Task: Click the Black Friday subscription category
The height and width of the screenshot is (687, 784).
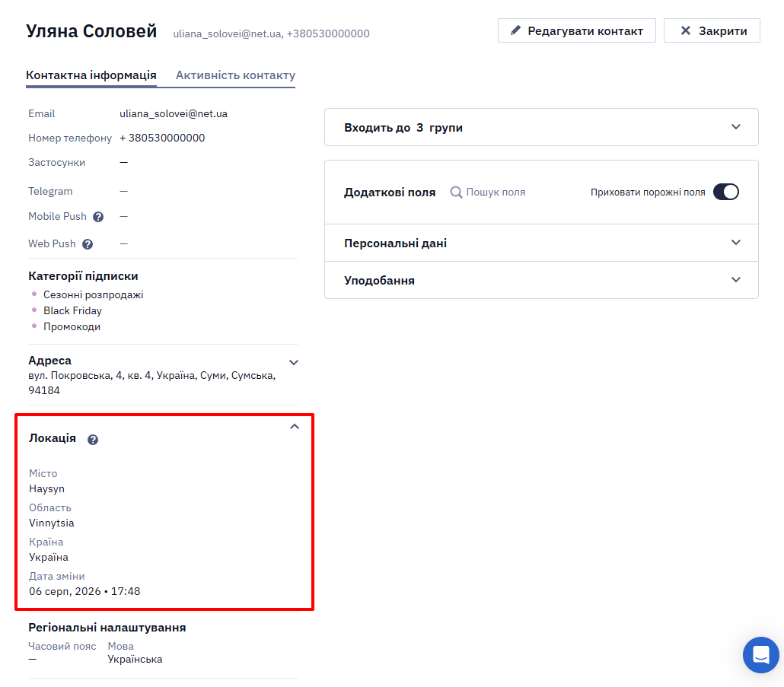Action: [72, 310]
